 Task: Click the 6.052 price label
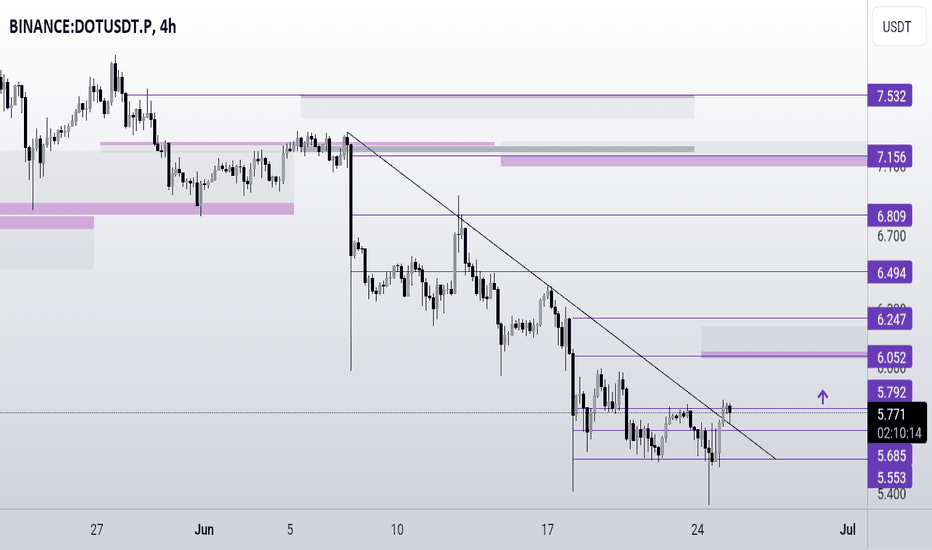pyautogui.click(x=890, y=357)
